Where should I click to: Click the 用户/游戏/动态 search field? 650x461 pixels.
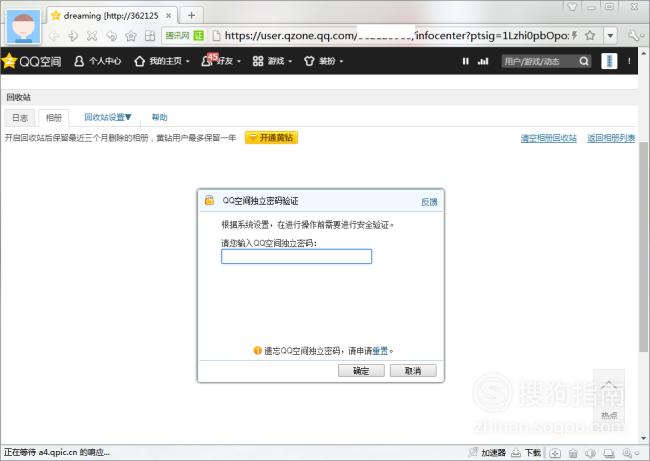539,61
